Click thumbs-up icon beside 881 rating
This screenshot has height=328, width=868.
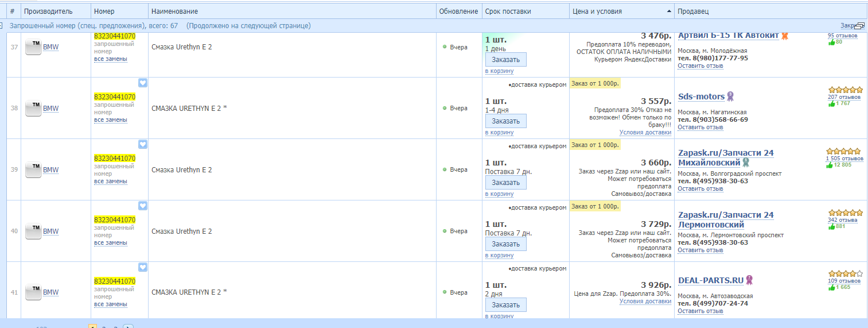[x=831, y=226]
